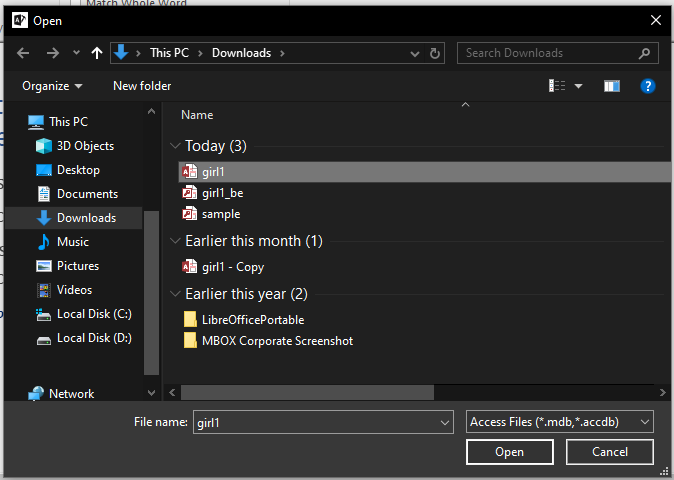Click the horizontal scroll right arrow
This screenshot has width=674, height=480.
(x=662, y=392)
